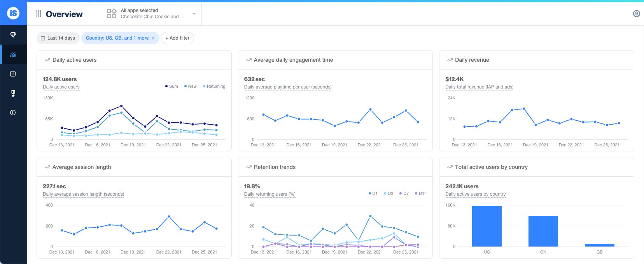Select the analytics chart sidebar icon
This screenshot has width=644, height=264.
click(13, 54)
